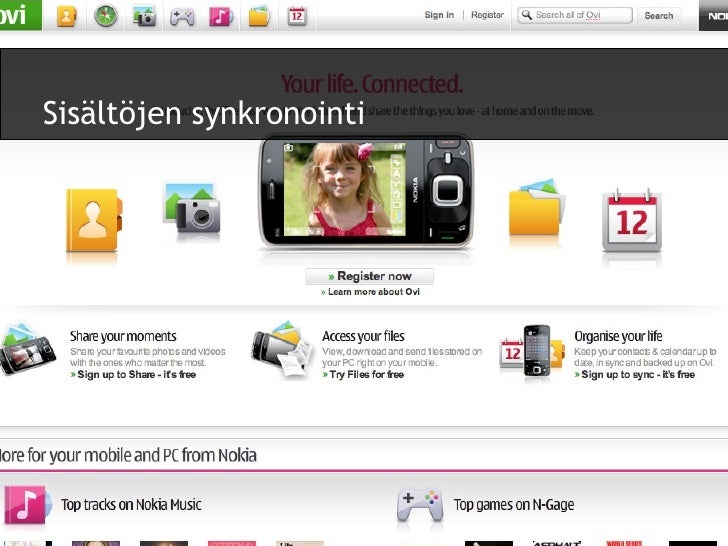The height and width of the screenshot is (546, 728).
Task: Click Access your files folder graphic
Action: pyautogui.click(x=282, y=349)
